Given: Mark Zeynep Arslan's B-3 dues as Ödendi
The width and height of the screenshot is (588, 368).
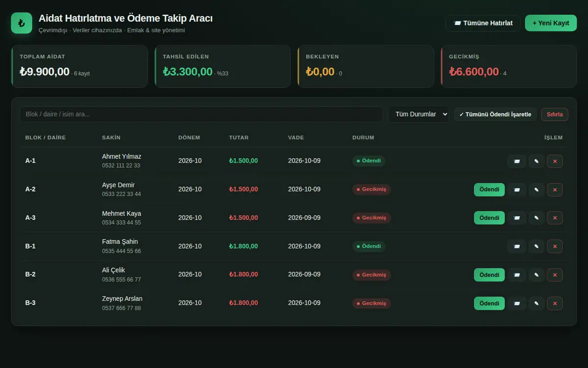Looking at the screenshot, I should click(489, 303).
